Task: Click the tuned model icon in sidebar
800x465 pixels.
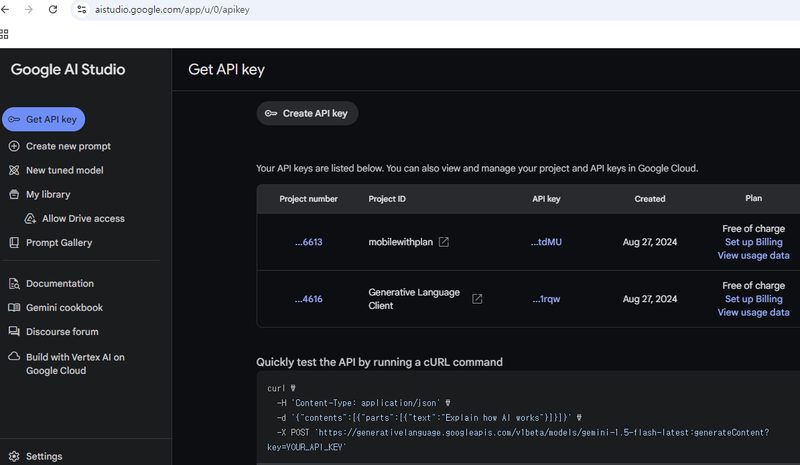Action: coord(14,170)
